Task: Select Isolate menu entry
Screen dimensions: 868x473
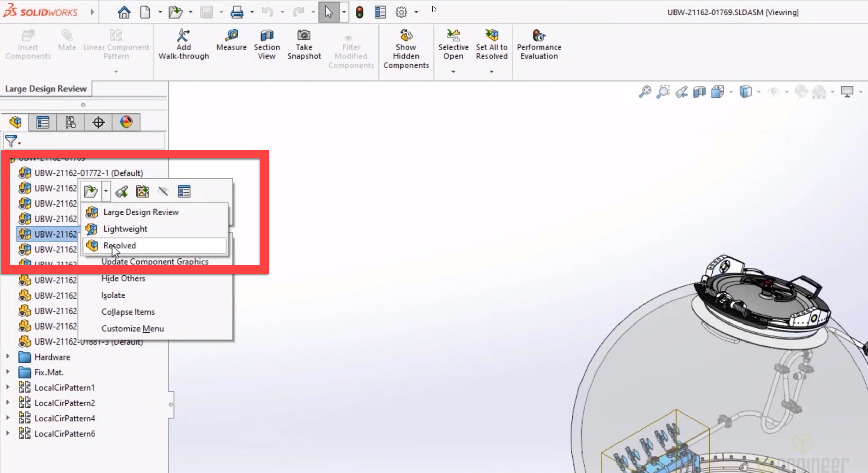Action: (113, 295)
